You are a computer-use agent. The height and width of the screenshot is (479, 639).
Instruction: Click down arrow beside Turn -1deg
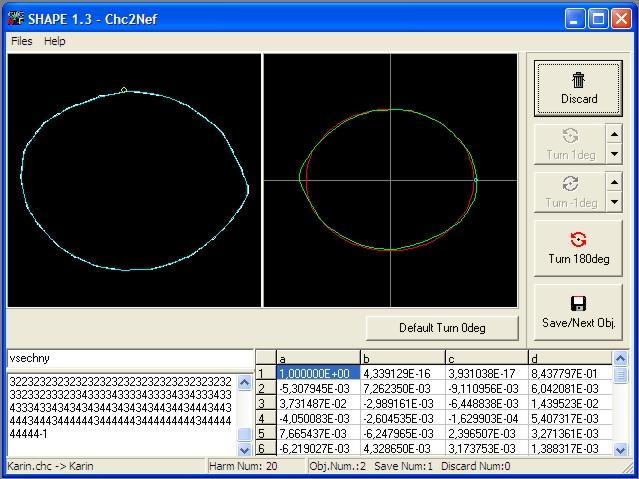[614, 202]
